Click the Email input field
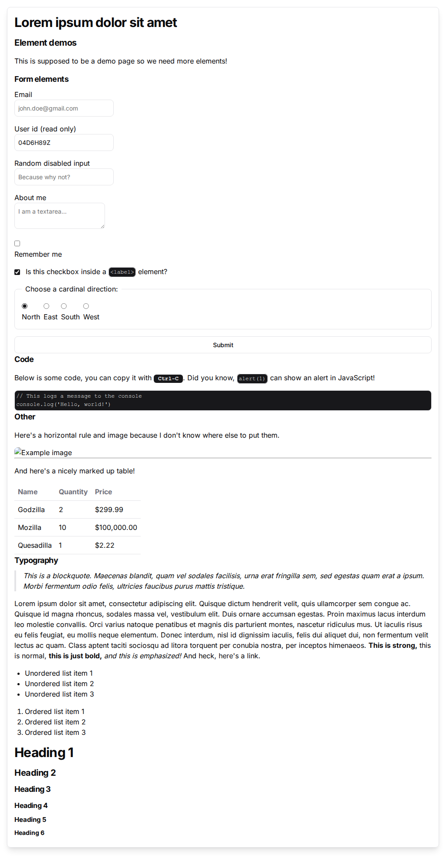446x868 pixels. click(64, 108)
